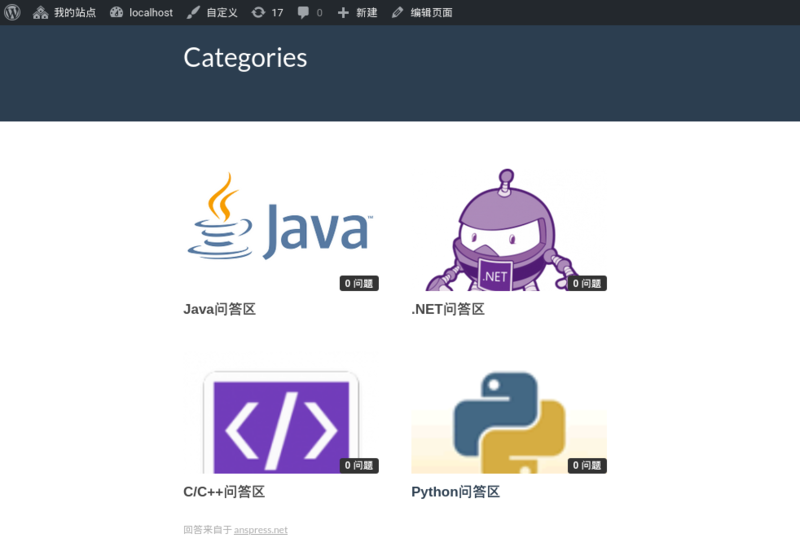Open .NET问答区 category link

(448, 309)
